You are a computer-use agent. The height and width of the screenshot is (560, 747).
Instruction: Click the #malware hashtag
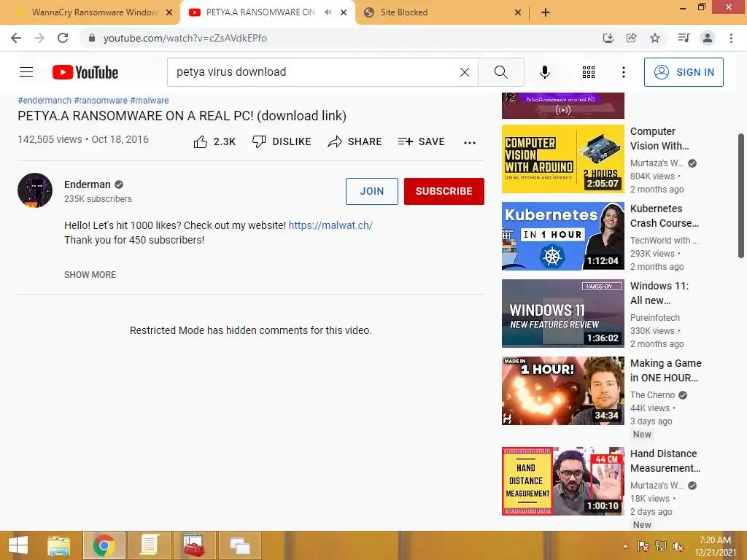tap(149, 101)
